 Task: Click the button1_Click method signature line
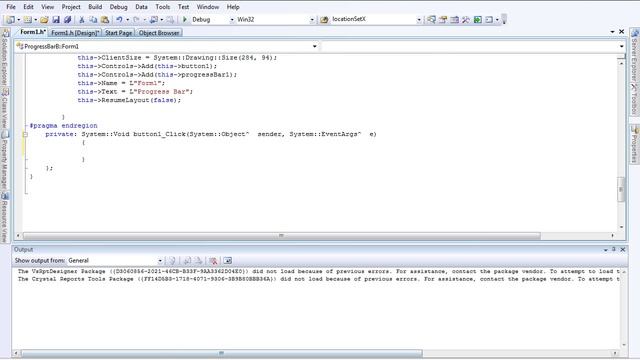point(211,134)
